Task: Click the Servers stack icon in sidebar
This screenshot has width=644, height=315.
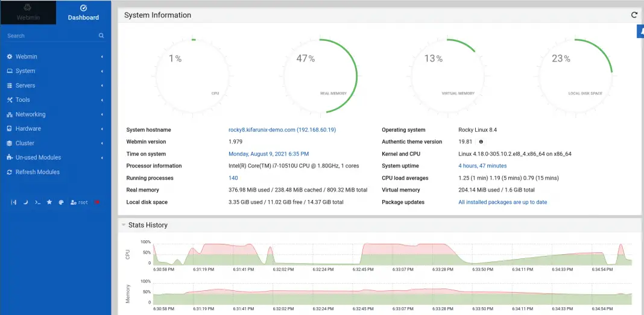Action: point(10,86)
